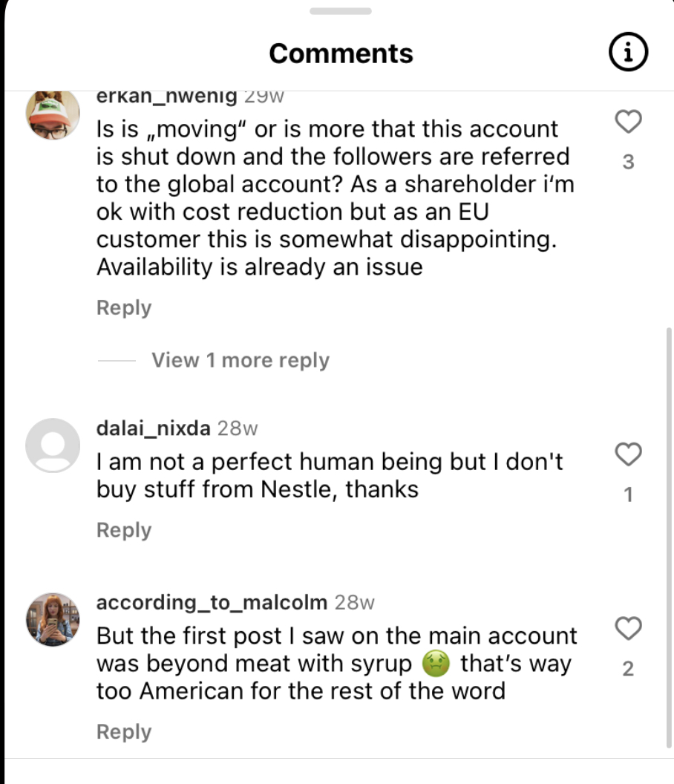This screenshot has width=674, height=784.
Task: View the like count 3 on erkan_nwenig's comment
Action: (x=629, y=162)
